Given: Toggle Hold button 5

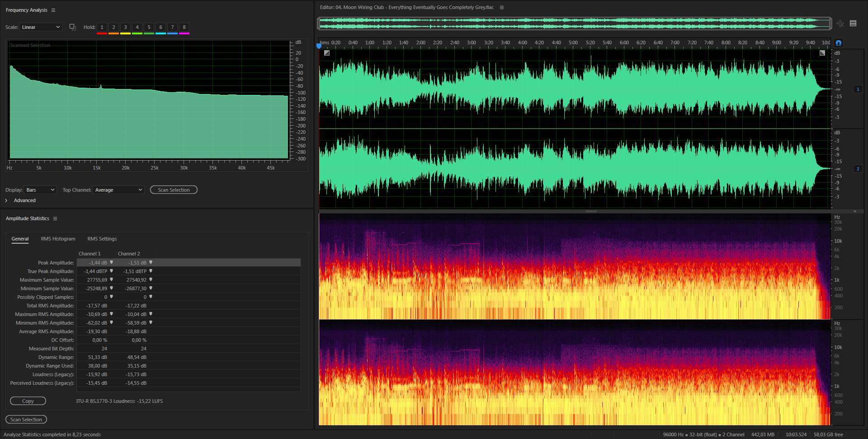Looking at the screenshot, I should coord(149,27).
